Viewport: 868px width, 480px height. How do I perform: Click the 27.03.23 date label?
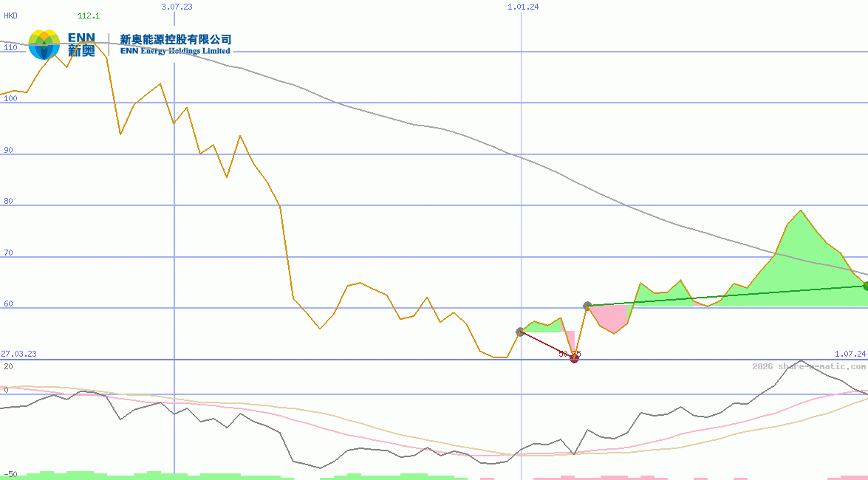click(x=17, y=354)
